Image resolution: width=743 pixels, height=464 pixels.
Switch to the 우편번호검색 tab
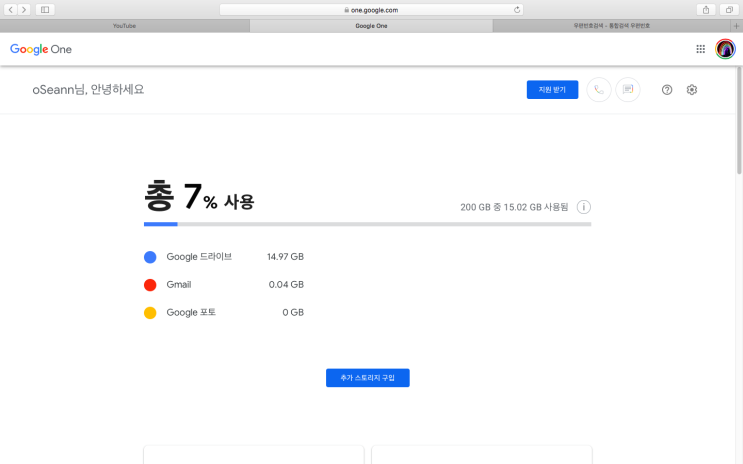pyautogui.click(x=611, y=26)
